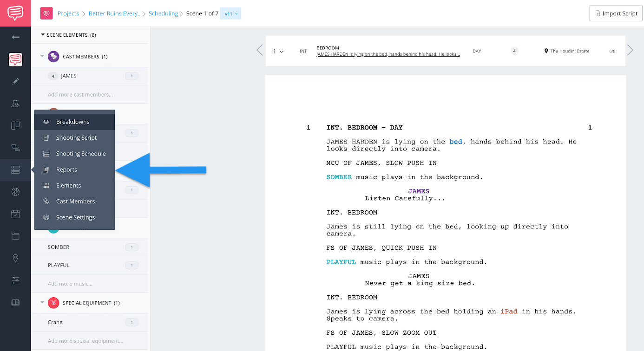This screenshot has height=351, width=644.
Task: Click the back arrow in the sidebar
Action: click(x=15, y=37)
